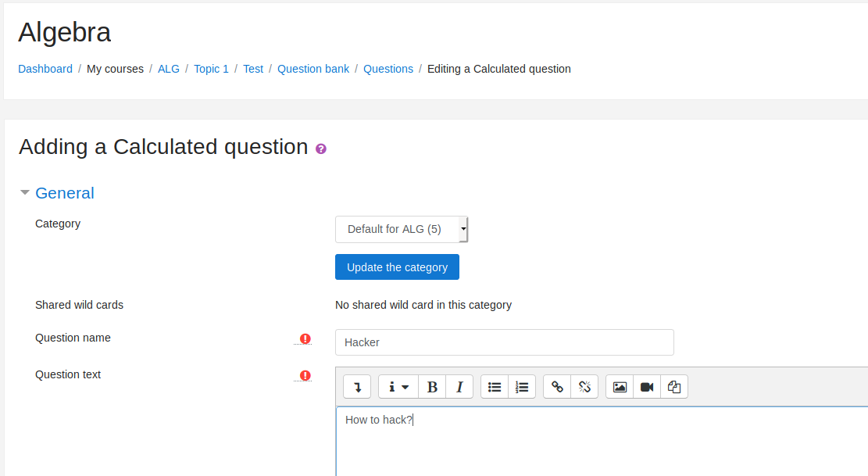
Task: Open the Test breadcrumb link
Action: point(253,69)
